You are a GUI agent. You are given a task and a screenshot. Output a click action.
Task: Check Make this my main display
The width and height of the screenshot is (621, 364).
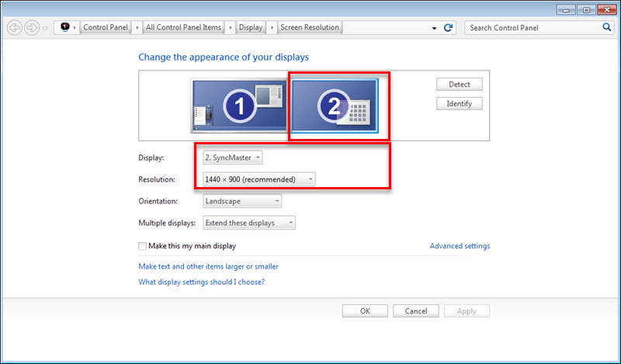tap(142, 246)
